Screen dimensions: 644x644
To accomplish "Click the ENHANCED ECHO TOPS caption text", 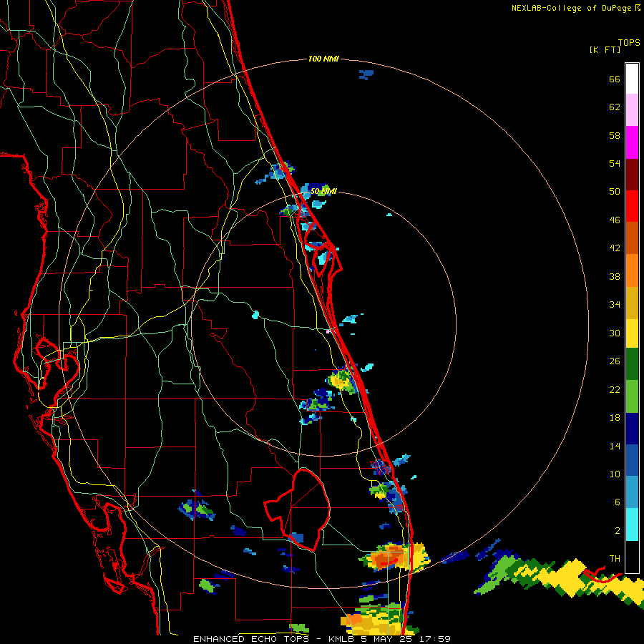I will tap(251, 639).
